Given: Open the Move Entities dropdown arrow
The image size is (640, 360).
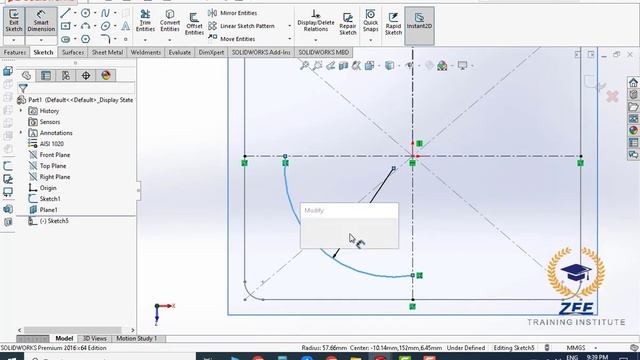Looking at the screenshot, I should [x=289, y=39].
